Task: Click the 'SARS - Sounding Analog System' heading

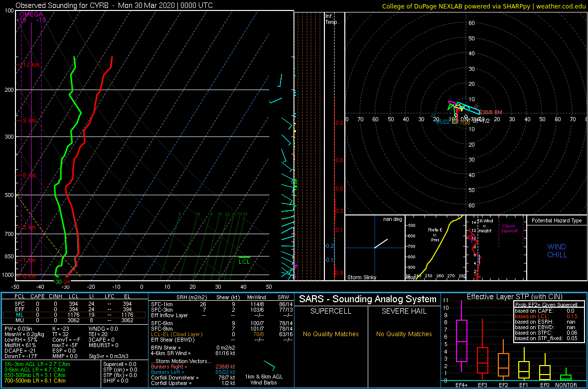Action: click(368, 299)
